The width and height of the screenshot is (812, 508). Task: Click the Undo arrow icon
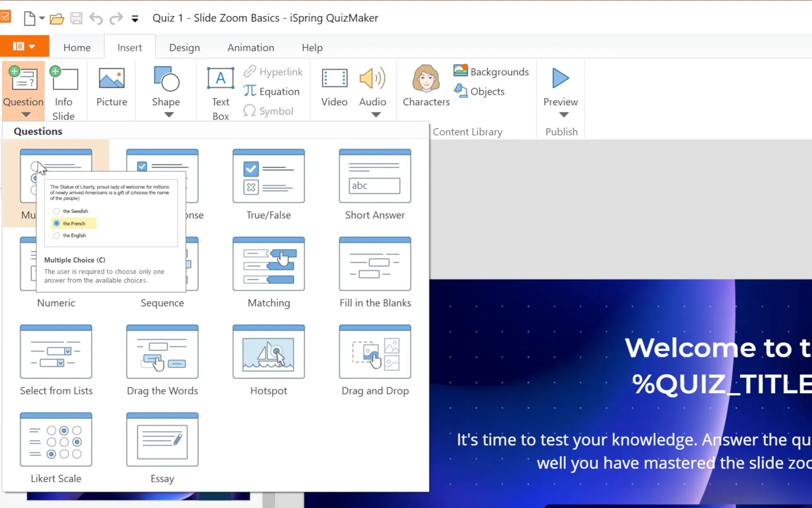coord(96,19)
